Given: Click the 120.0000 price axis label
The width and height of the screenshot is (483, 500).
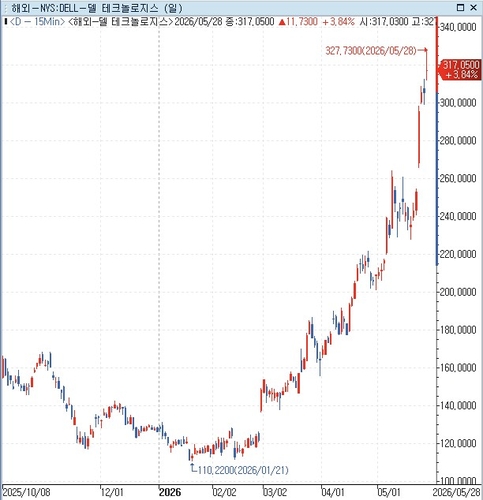Looking at the screenshot, I should point(458,443).
